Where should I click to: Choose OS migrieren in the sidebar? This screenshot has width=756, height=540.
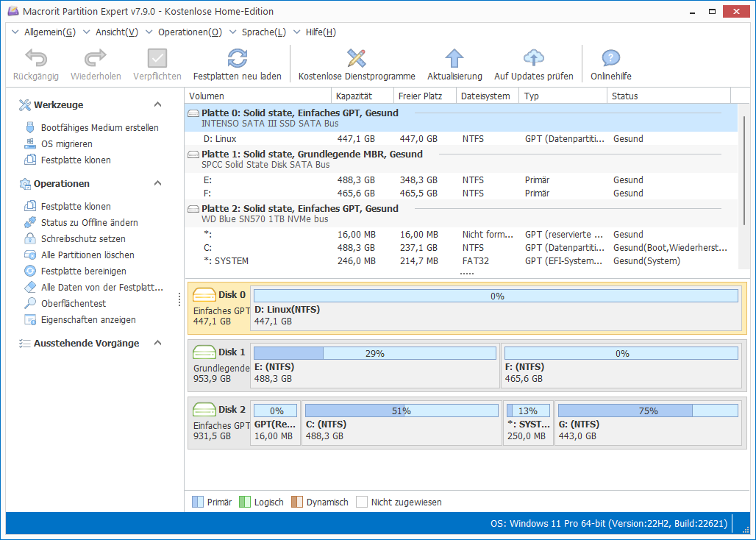tap(58, 143)
